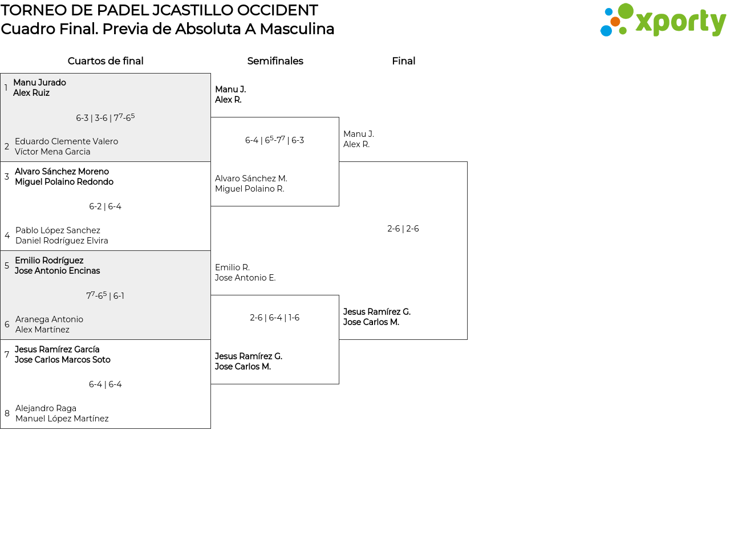The width and height of the screenshot is (730, 560).
Task: Click the quarterfinal score 6-2 | 6-4
Action: tap(105, 206)
